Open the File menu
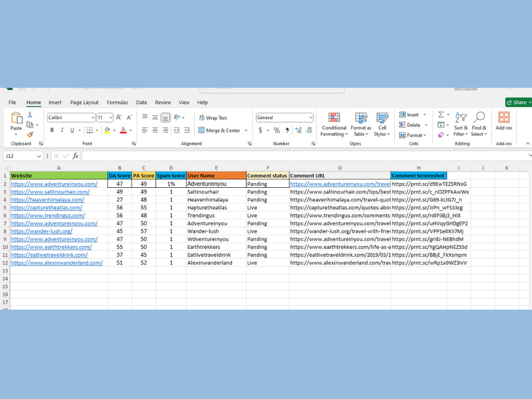The height and width of the screenshot is (399, 532). point(12,103)
